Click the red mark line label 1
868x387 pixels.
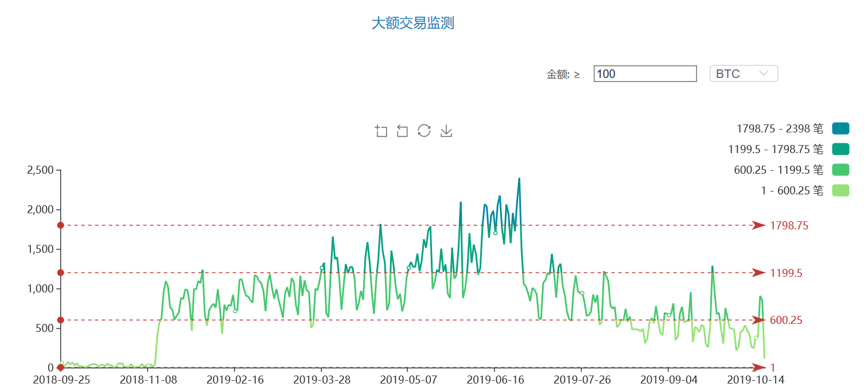(773, 368)
